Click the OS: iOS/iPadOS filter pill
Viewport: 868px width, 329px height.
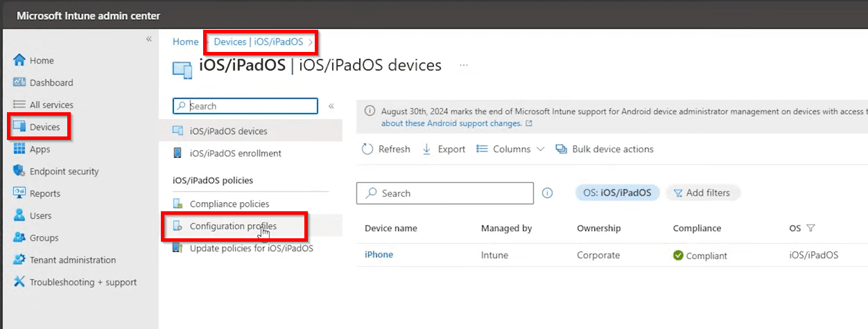[x=616, y=193]
